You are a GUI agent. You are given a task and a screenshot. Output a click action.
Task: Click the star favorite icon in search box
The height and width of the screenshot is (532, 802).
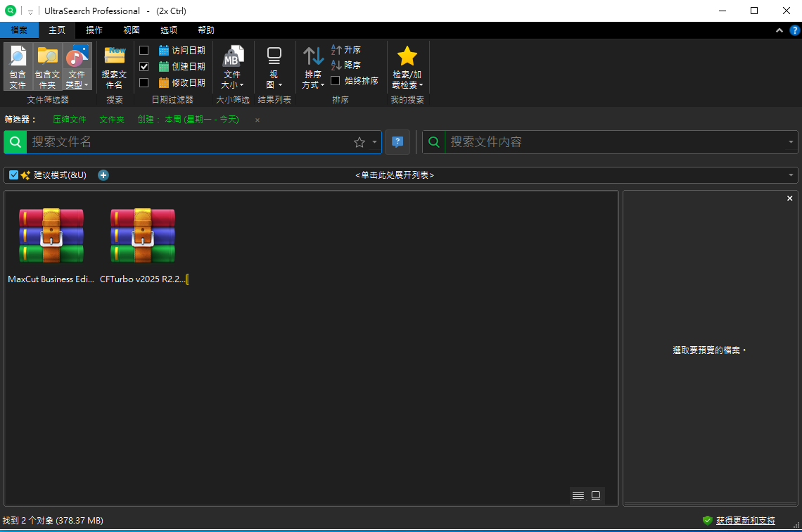click(359, 142)
